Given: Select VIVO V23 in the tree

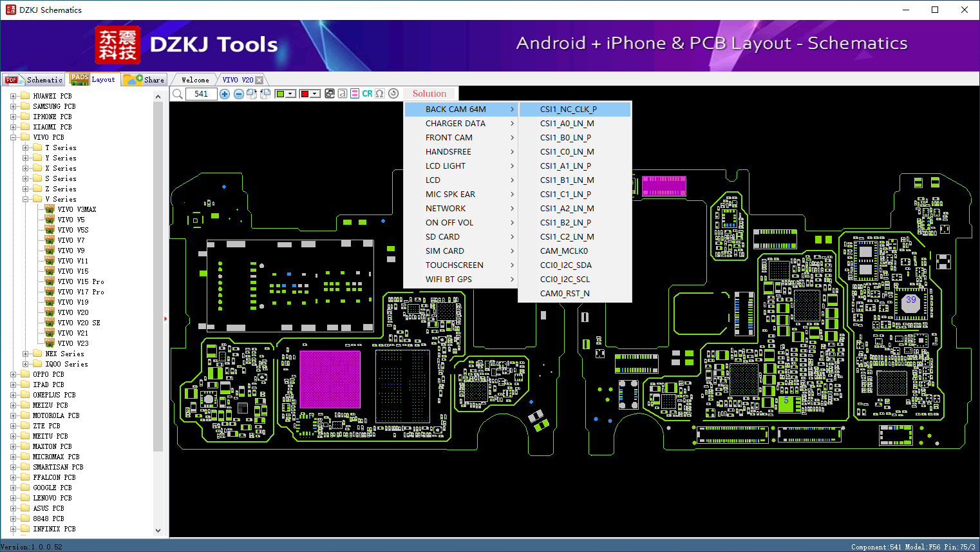Looking at the screenshot, I should 73,343.
